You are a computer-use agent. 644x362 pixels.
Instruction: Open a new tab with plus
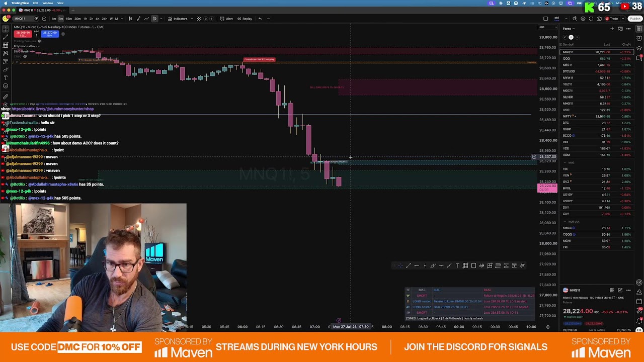[73, 10]
